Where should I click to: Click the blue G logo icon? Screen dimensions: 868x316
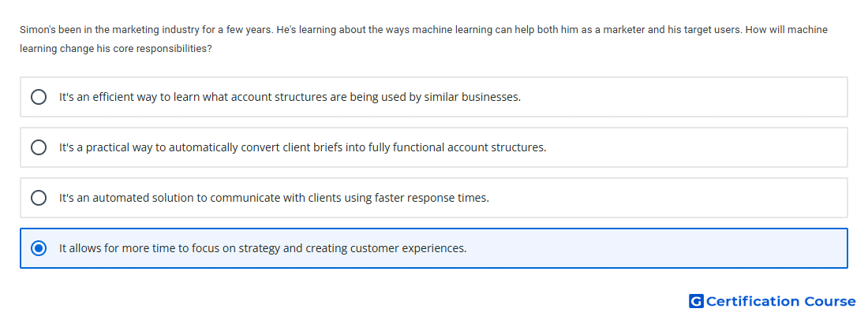[x=697, y=301]
